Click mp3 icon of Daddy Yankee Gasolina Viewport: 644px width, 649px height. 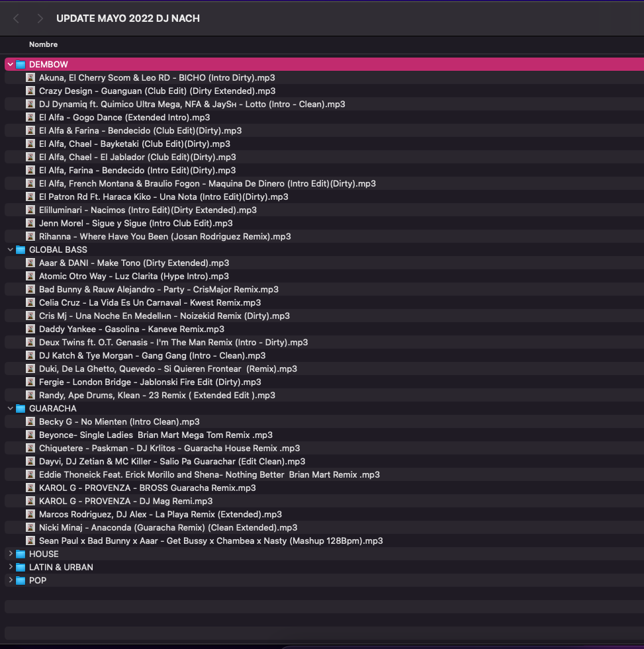click(30, 329)
